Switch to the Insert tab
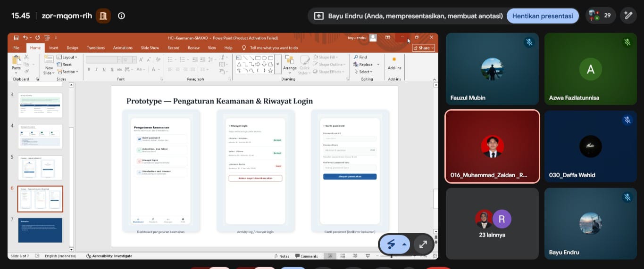 pyautogui.click(x=54, y=48)
